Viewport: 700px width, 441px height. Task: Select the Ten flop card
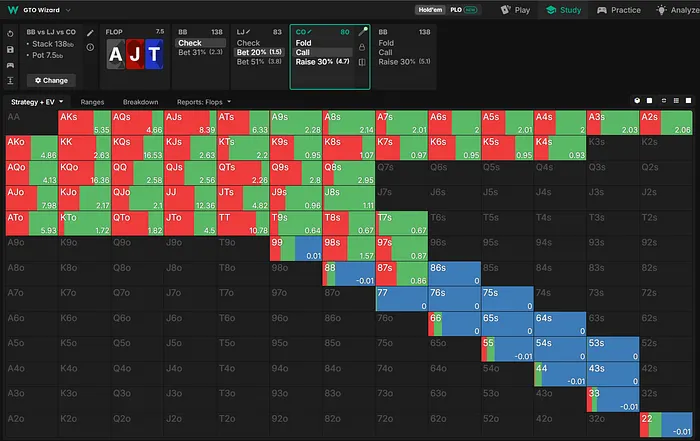[x=154, y=54]
